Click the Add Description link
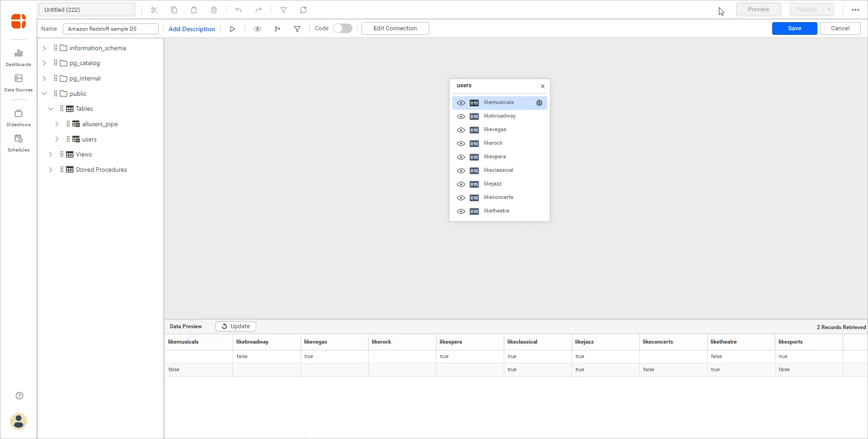Screen dimensions: 868x439 pos(192,29)
